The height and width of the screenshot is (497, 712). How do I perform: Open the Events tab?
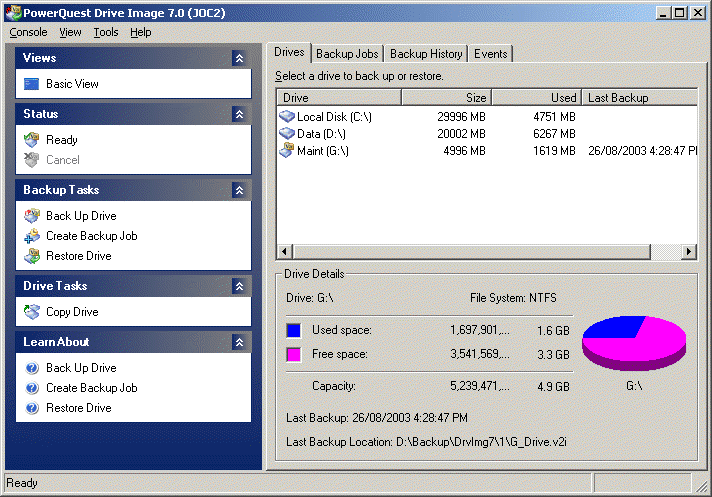(x=491, y=54)
